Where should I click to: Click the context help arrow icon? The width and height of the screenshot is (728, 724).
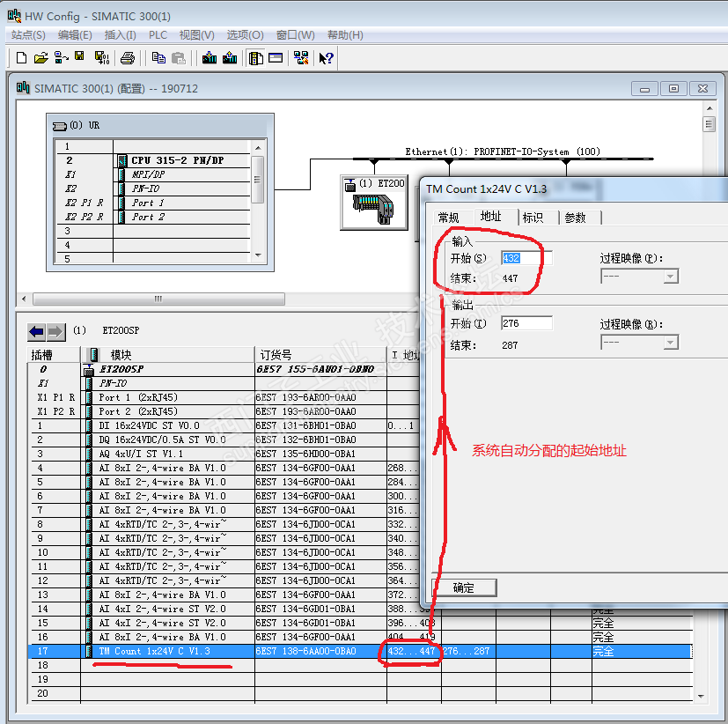pos(326,58)
